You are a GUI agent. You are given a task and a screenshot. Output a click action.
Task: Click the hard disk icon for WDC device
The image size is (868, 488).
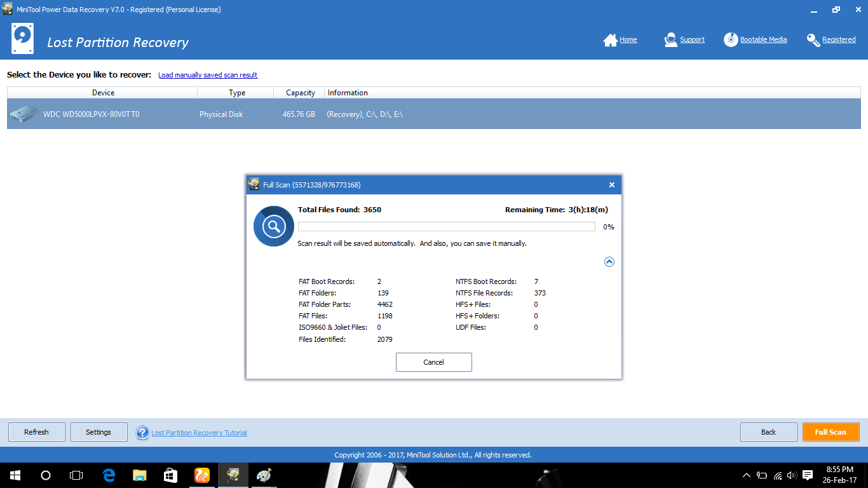[24, 114]
